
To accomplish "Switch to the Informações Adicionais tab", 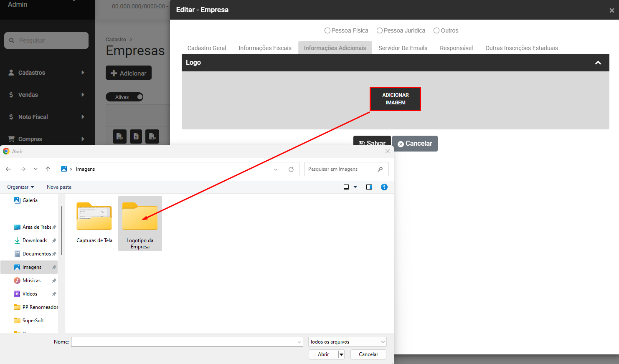I will [335, 48].
